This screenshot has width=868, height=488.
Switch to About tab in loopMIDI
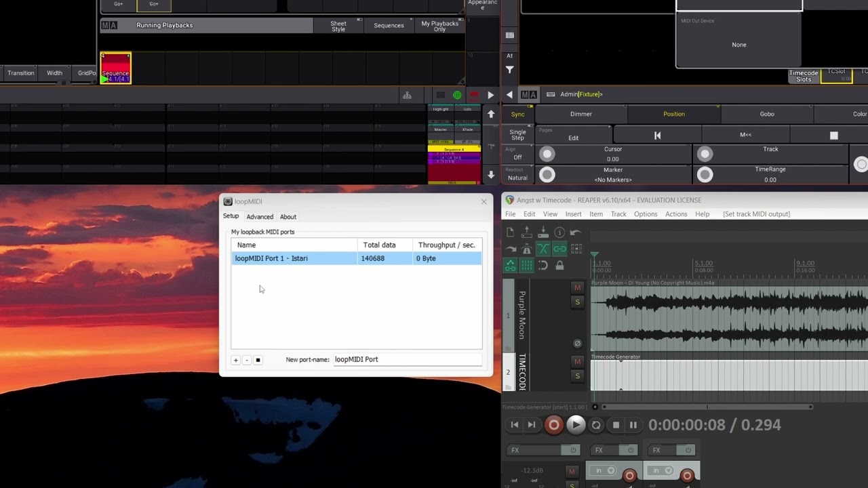point(288,217)
